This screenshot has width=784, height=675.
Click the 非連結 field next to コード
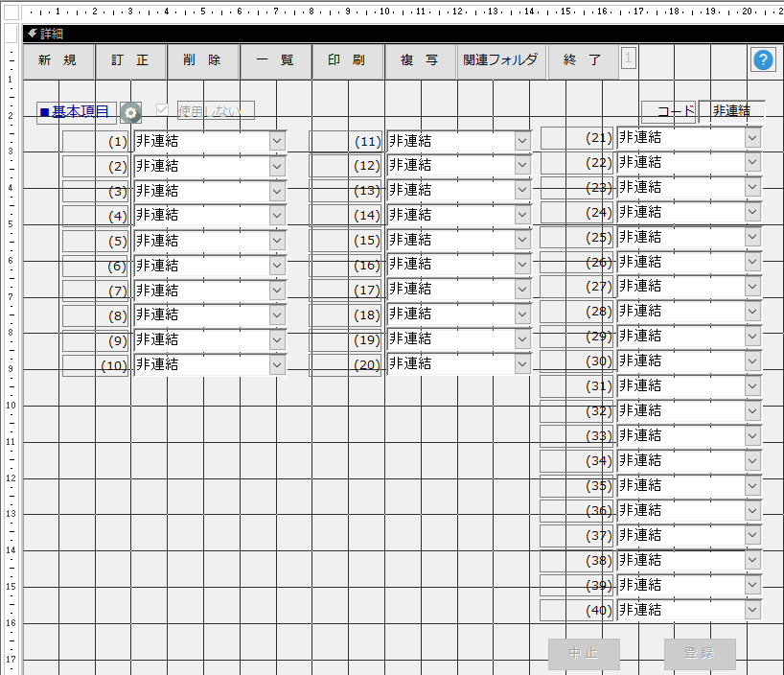(731, 110)
